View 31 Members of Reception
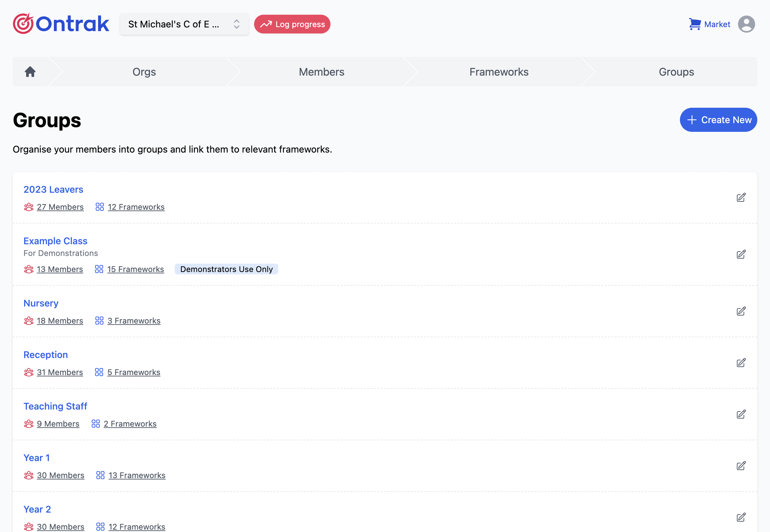770x532 pixels. click(60, 372)
